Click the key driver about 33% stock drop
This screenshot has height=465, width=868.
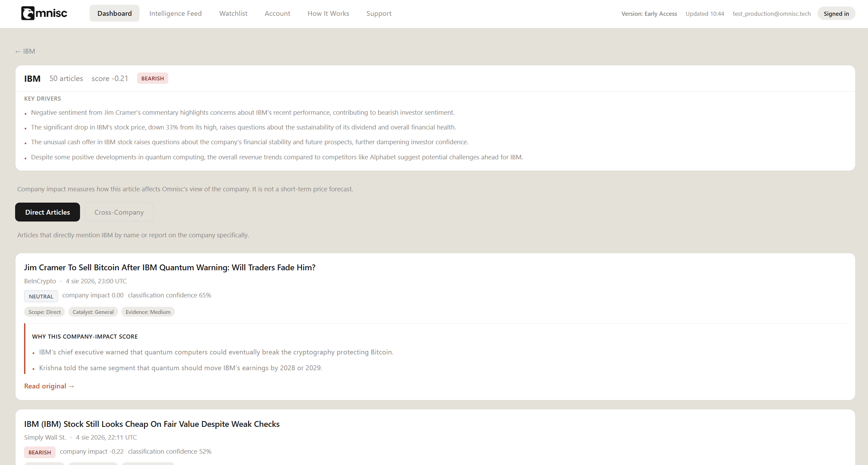[x=244, y=127]
